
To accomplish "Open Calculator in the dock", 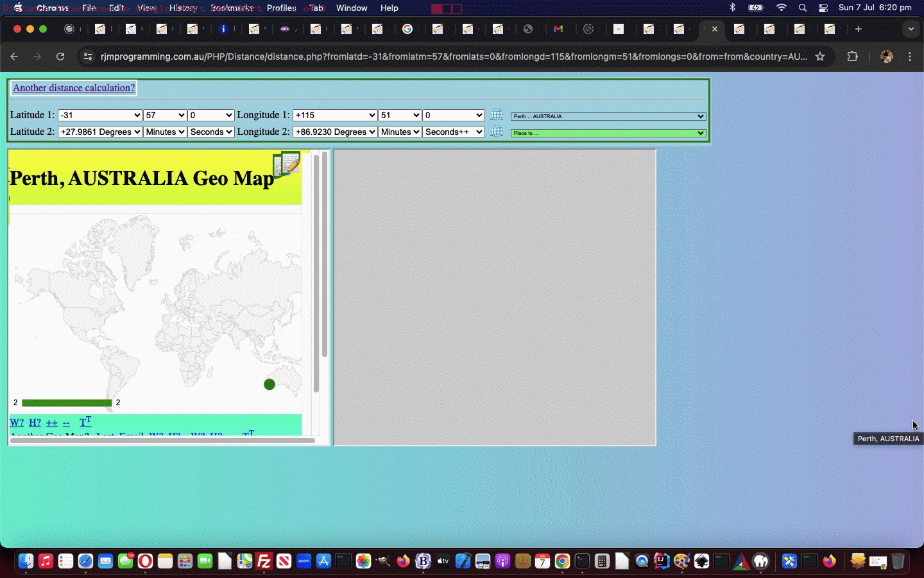I will tap(602, 561).
